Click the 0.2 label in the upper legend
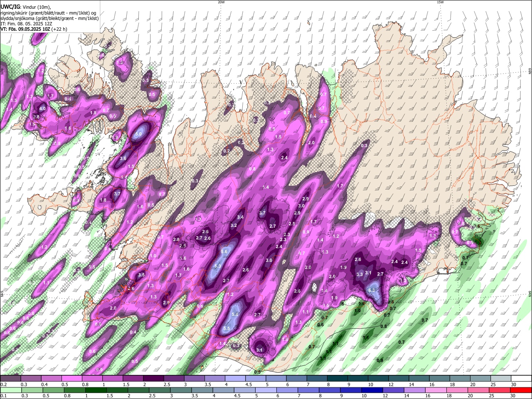The width and height of the screenshot is (532, 399). coord(3,384)
